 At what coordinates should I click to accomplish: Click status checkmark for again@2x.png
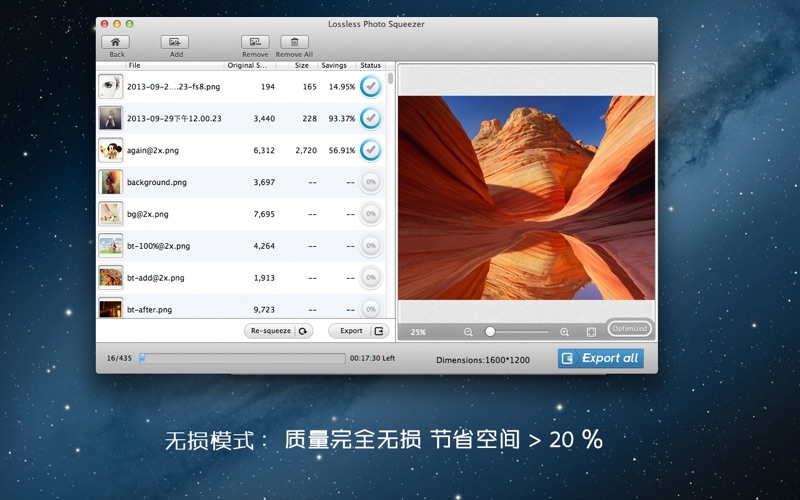pyautogui.click(x=370, y=150)
